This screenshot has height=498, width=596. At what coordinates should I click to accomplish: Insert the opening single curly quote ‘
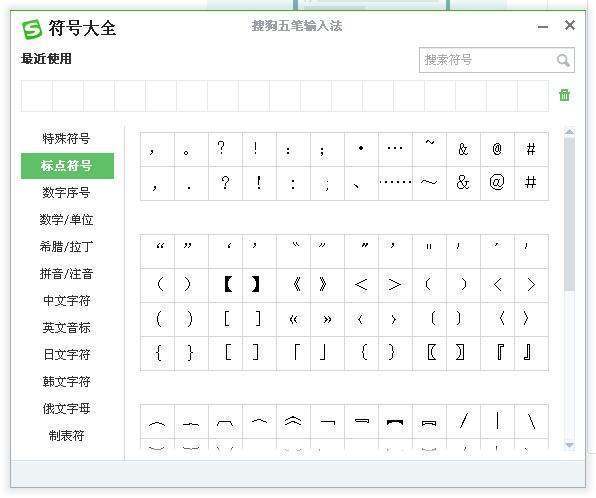[x=225, y=251]
